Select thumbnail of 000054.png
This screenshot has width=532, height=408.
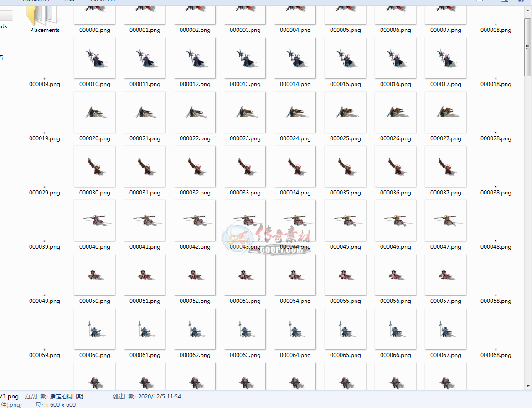295,275
